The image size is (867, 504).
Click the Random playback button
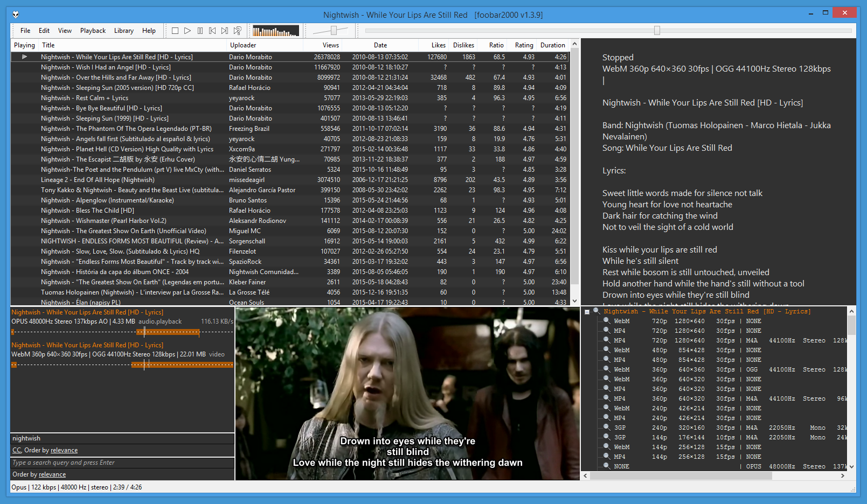click(238, 31)
